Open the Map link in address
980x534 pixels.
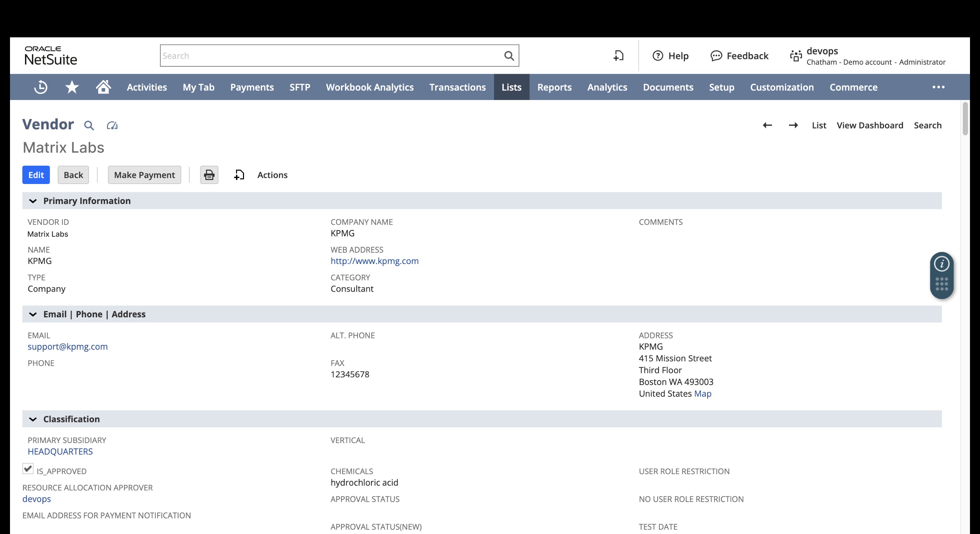(x=703, y=394)
